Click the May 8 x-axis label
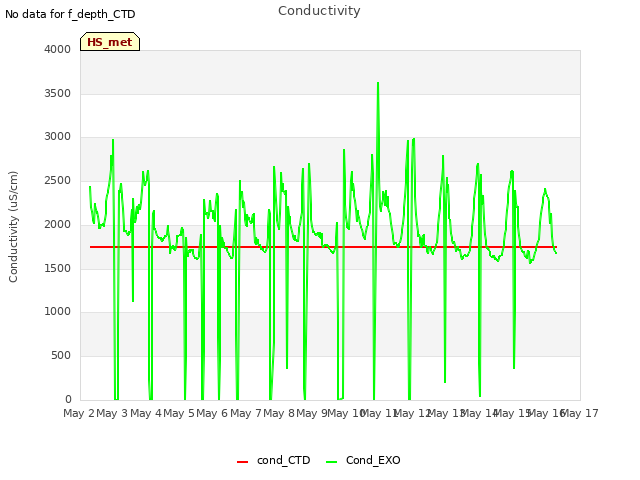640x480 pixels. coord(279,413)
